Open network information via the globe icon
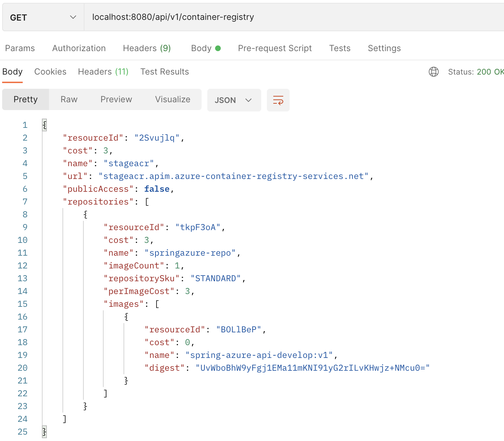This screenshot has width=504, height=441. [433, 72]
